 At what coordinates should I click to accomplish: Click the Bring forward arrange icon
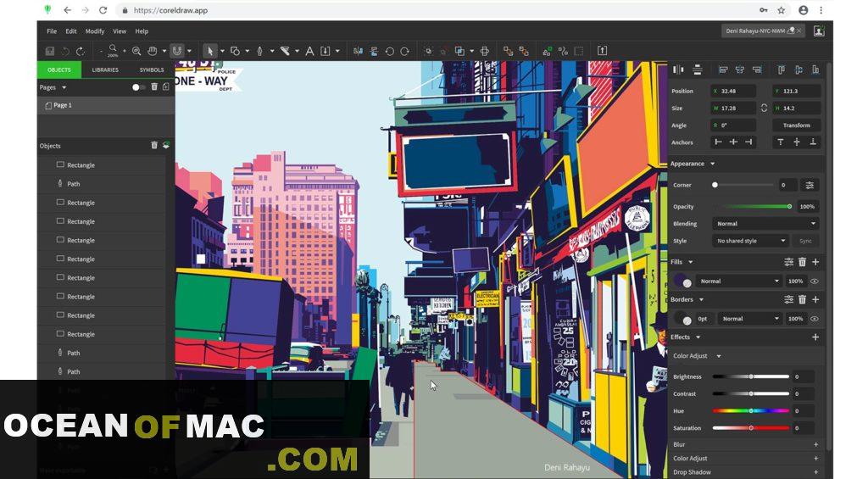[509, 51]
